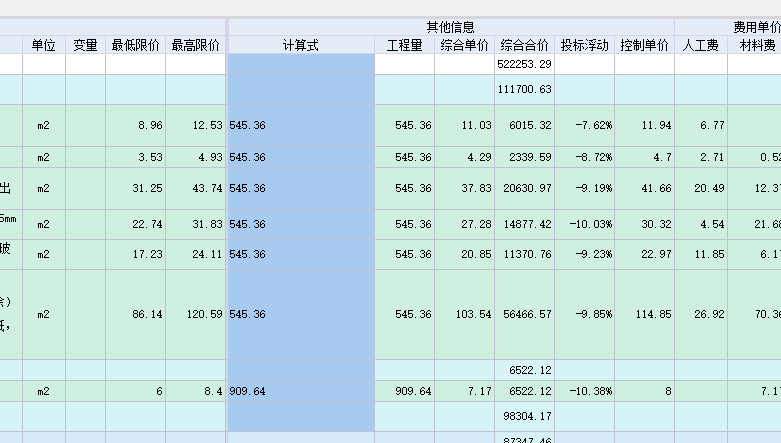The width and height of the screenshot is (781, 443).
Task: Select bid float cell -10.38%
Action: pos(585,391)
